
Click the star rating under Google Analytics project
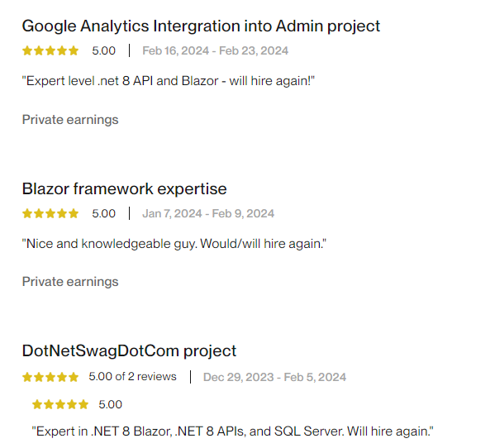point(50,50)
